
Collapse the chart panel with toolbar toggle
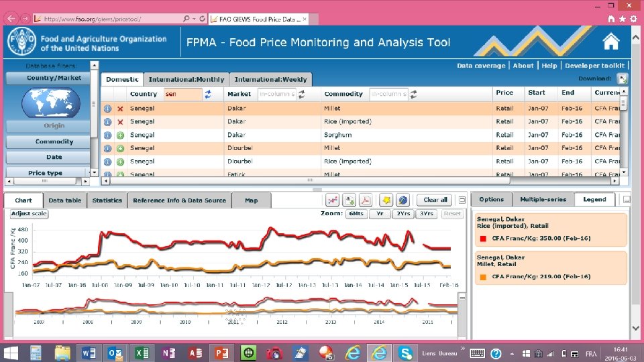(x=462, y=200)
